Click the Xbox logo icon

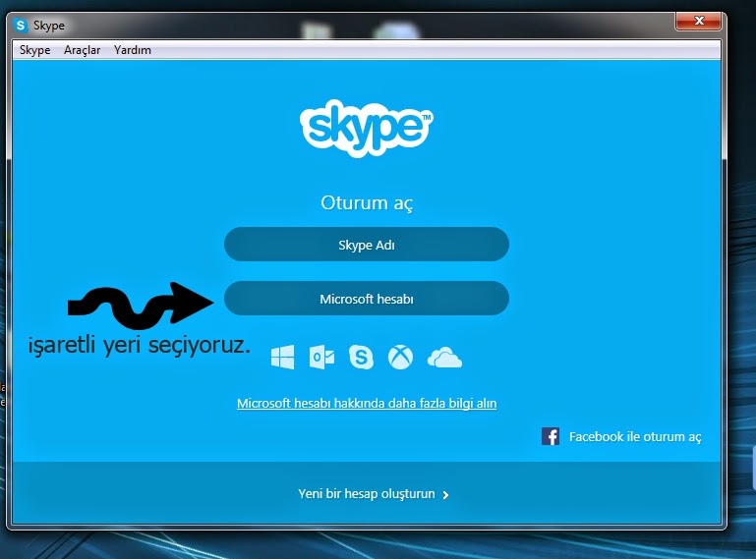pyautogui.click(x=400, y=358)
